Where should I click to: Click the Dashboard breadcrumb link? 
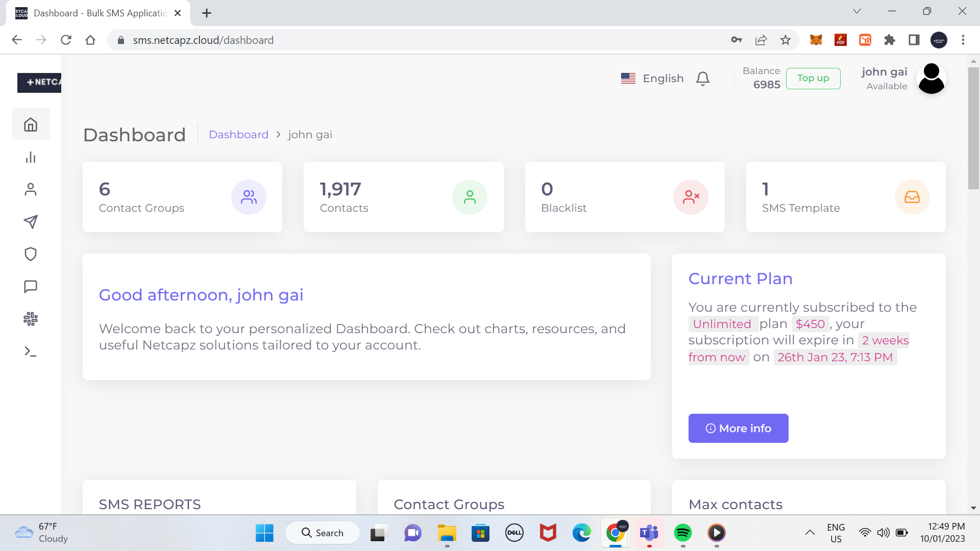(x=238, y=135)
